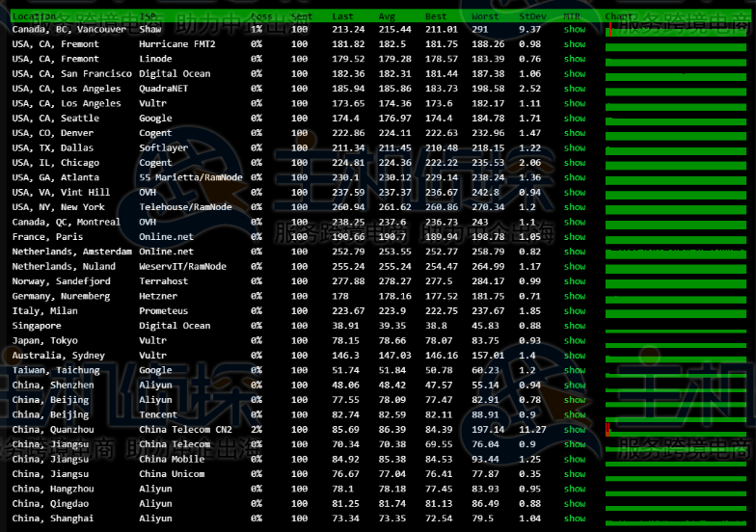Select the Taiwan, Taichung location cell

55,371
